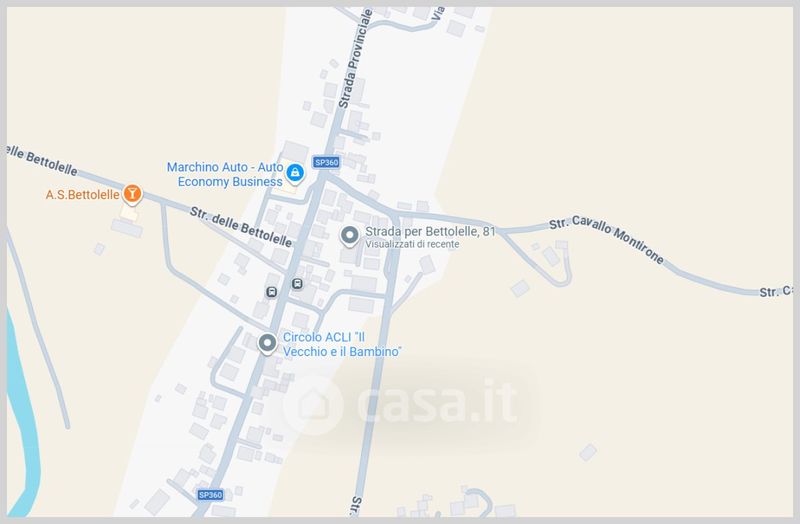Open the A.S.Bettolelle place label

(83, 194)
